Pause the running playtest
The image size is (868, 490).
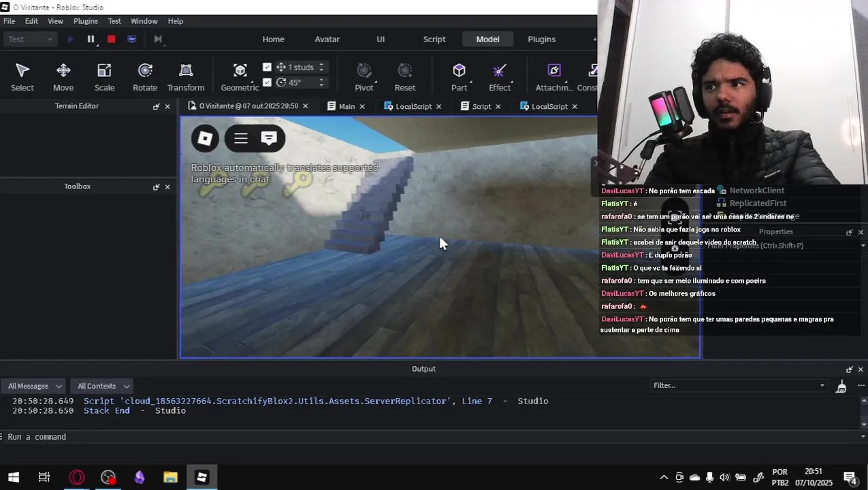(91, 39)
